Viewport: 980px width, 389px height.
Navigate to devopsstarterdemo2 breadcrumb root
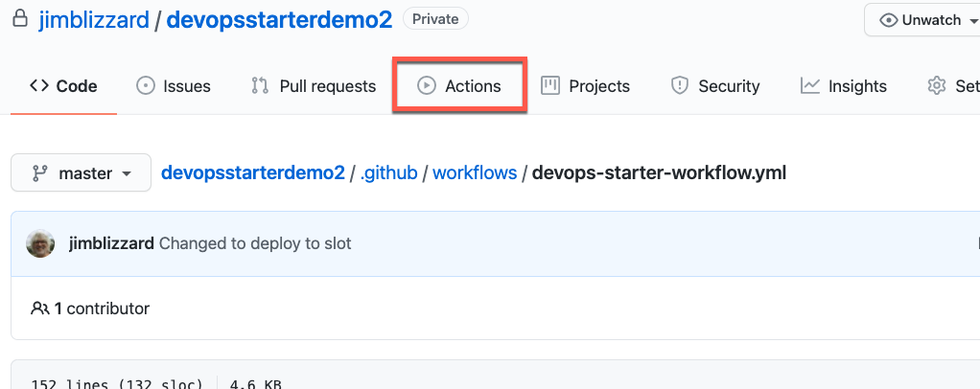click(253, 172)
